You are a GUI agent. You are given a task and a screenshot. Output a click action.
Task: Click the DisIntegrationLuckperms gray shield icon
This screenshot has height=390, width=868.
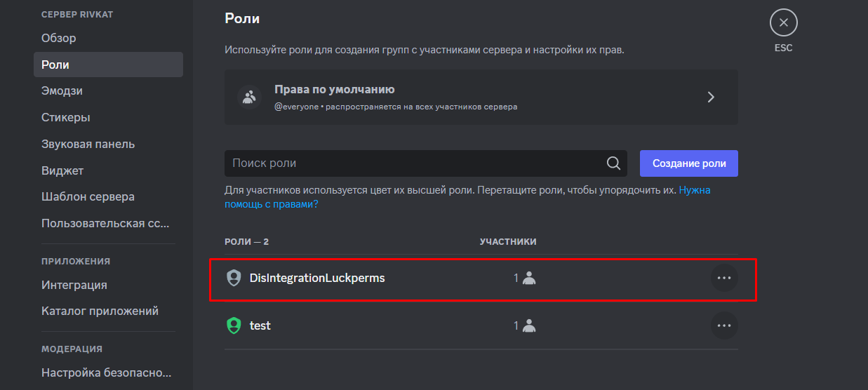point(234,278)
